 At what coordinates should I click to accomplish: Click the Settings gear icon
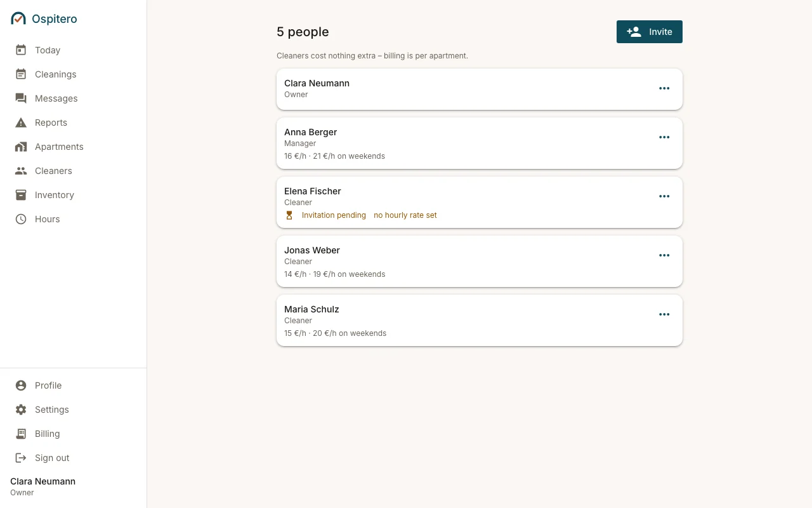point(21,410)
